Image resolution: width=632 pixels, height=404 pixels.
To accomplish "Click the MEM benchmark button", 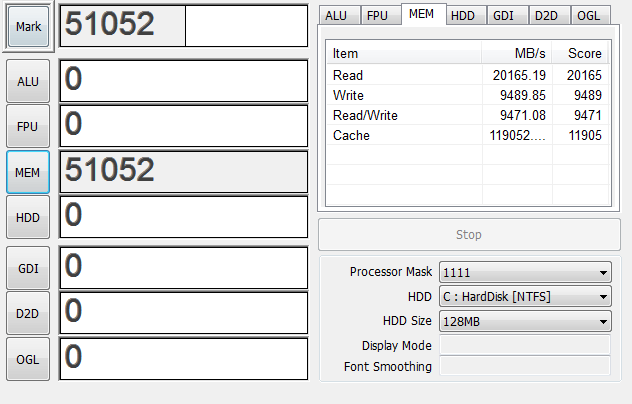I will 28,172.
